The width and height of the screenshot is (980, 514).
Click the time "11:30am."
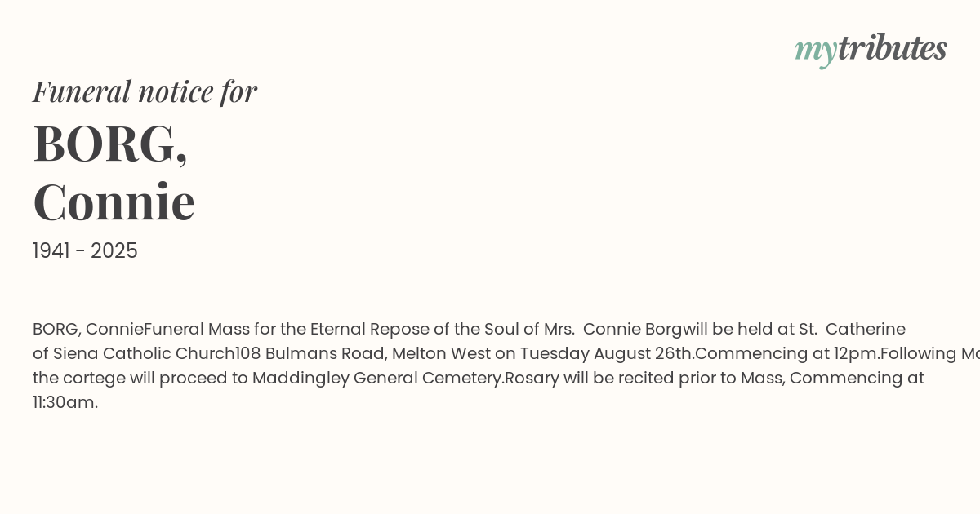tap(65, 402)
